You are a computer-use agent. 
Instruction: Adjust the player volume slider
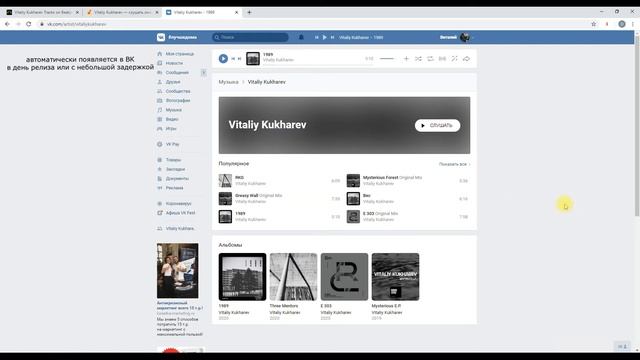[x=387, y=59]
